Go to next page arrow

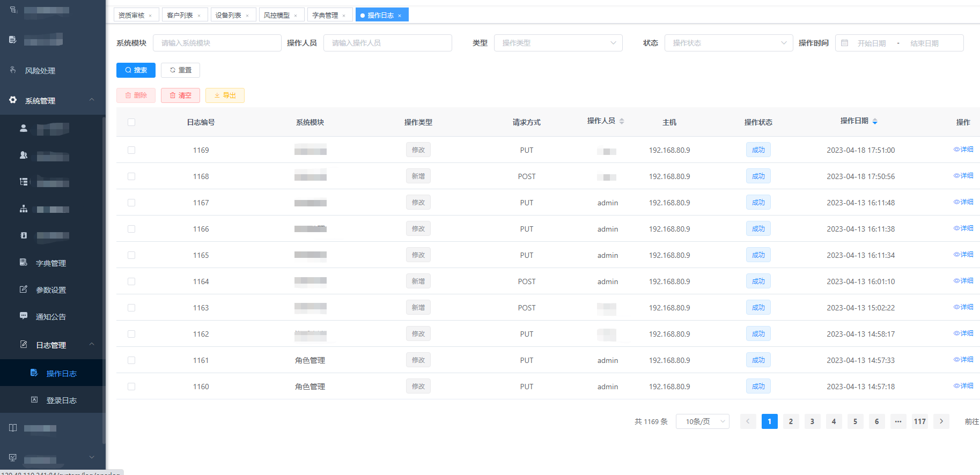point(941,421)
